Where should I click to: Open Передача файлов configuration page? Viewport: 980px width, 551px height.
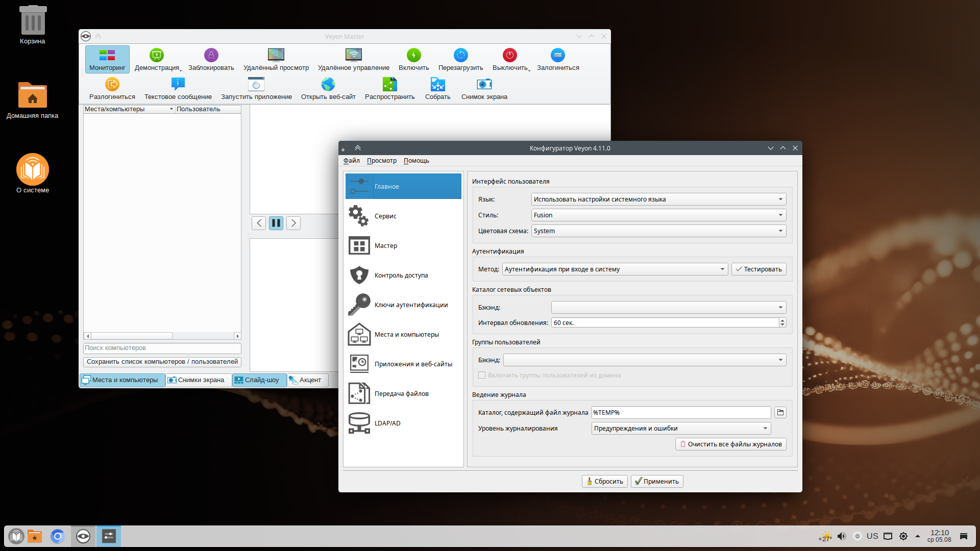[403, 394]
